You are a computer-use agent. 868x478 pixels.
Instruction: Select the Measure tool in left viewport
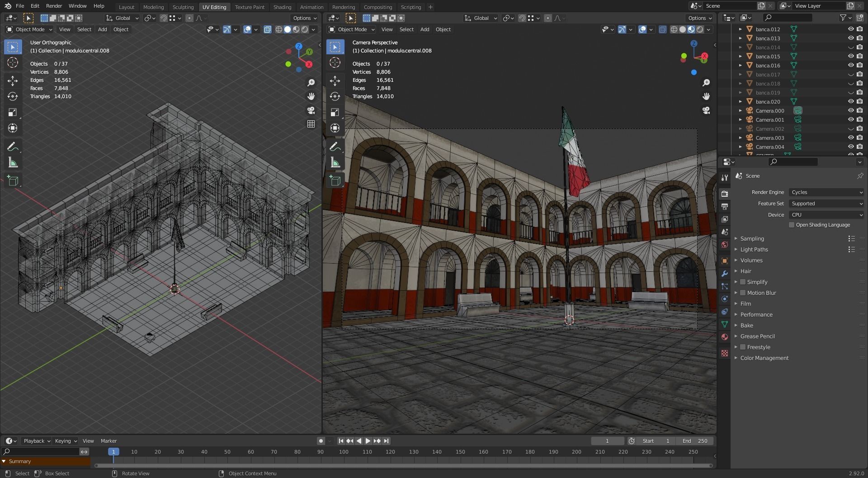coord(13,162)
